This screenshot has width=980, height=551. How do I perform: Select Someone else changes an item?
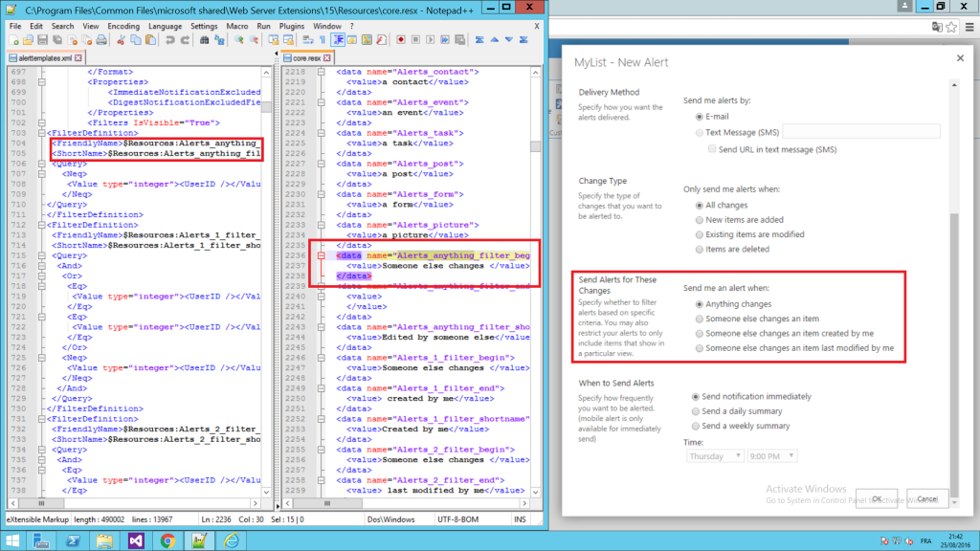click(x=700, y=319)
